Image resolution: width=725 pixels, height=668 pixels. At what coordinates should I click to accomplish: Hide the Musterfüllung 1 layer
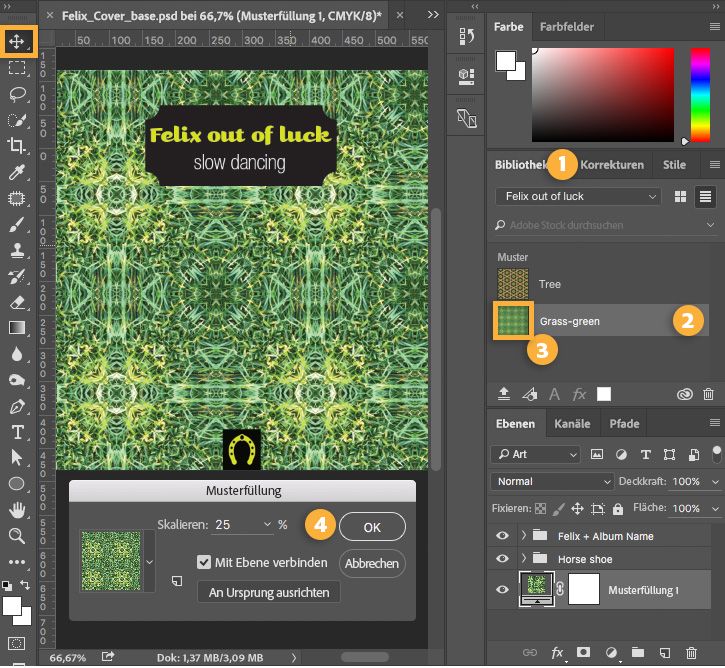point(502,591)
